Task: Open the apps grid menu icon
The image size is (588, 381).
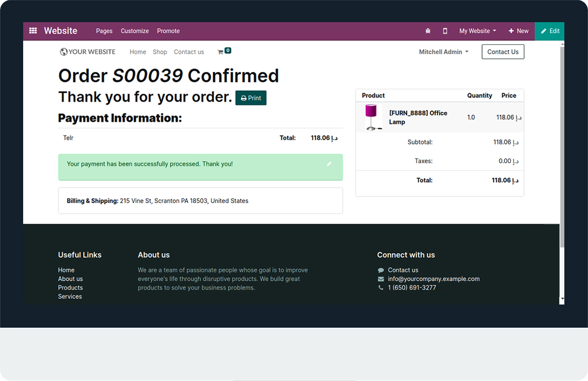Action: click(33, 31)
